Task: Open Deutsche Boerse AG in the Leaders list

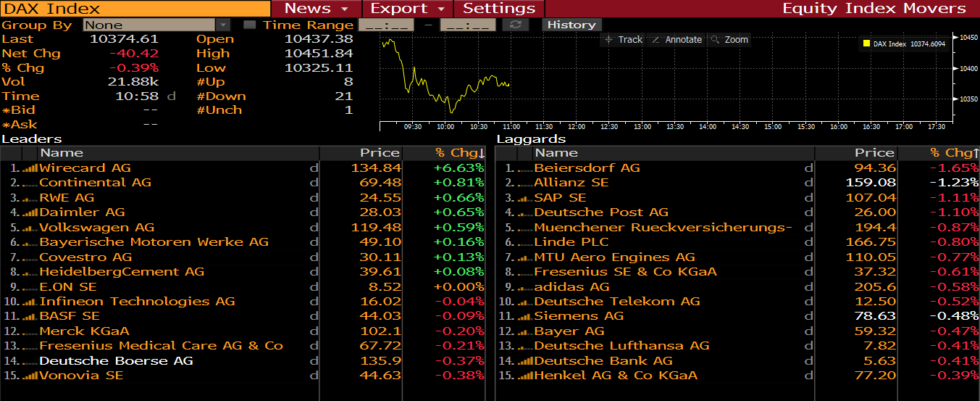Action: [116, 361]
